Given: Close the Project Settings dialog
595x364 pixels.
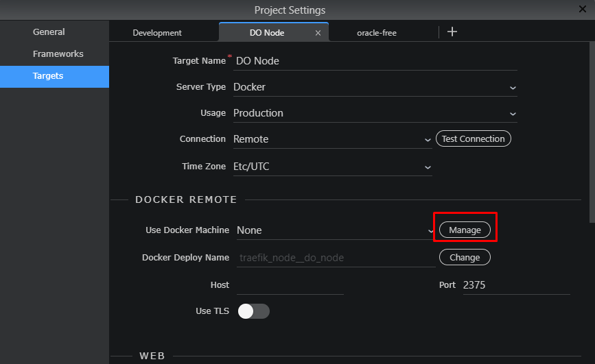Looking at the screenshot, I should 583,9.
